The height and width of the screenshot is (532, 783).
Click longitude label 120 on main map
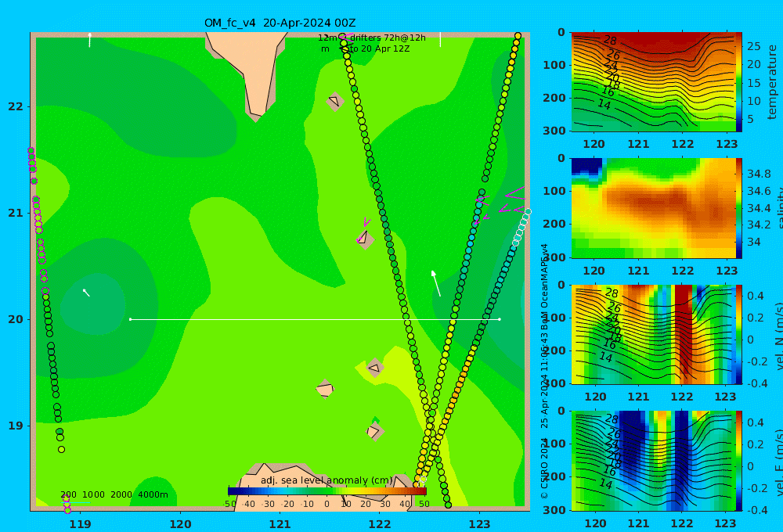[180, 524]
